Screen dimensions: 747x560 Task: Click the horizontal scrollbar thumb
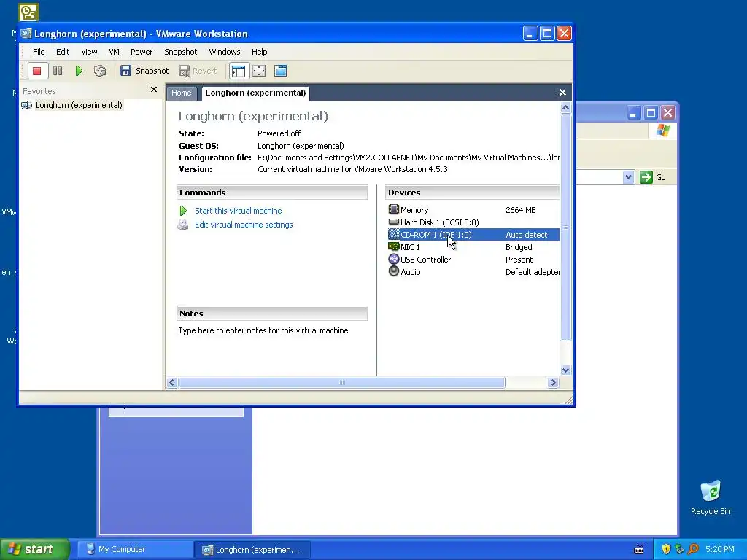pyautogui.click(x=341, y=382)
